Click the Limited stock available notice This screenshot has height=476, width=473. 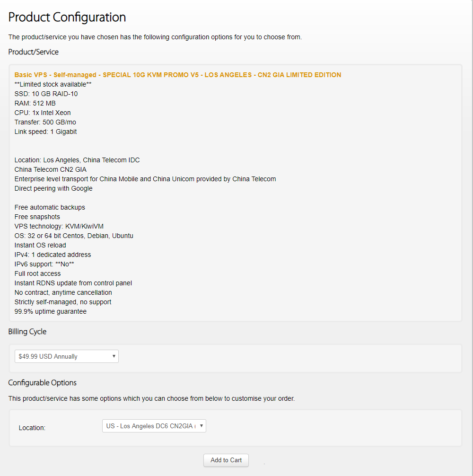click(x=53, y=84)
